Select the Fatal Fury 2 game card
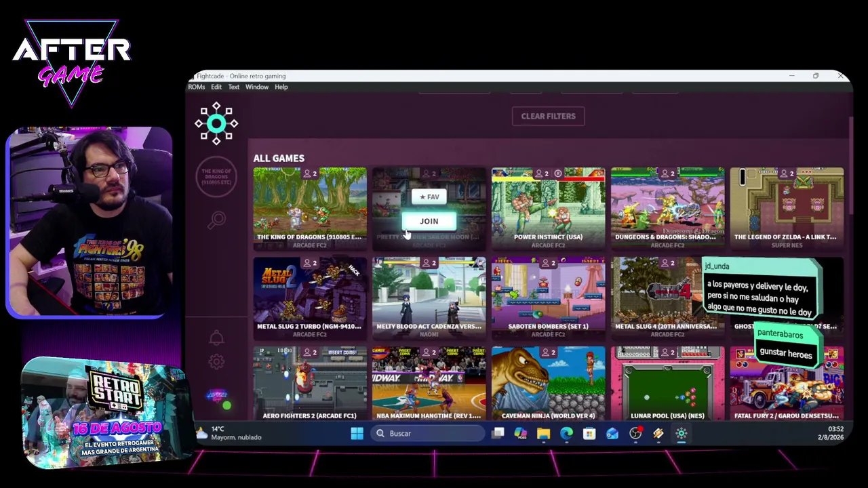 (787, 384)
